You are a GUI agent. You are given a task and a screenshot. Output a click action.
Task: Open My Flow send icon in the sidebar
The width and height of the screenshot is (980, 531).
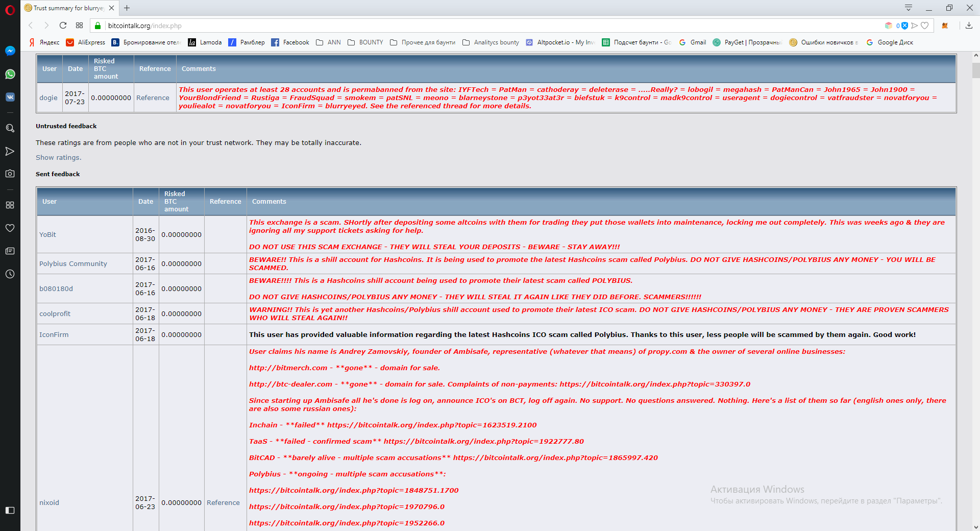[x=10, y=151]
